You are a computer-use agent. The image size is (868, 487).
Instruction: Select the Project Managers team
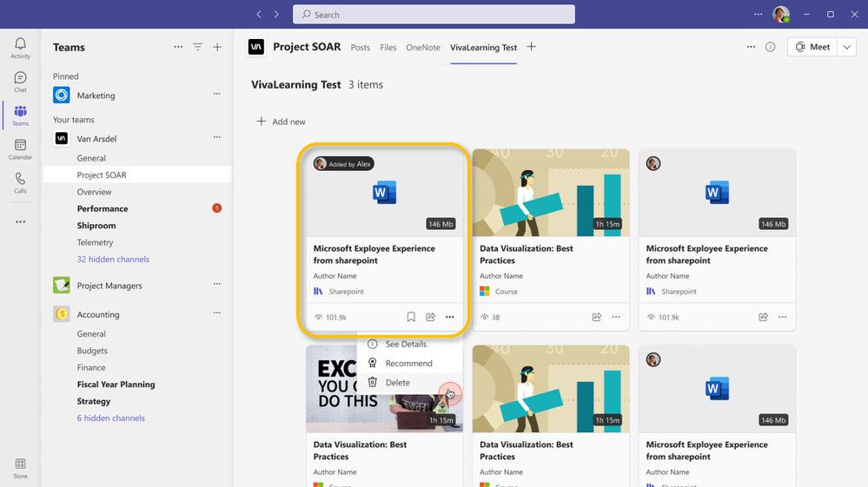(109, 286)
